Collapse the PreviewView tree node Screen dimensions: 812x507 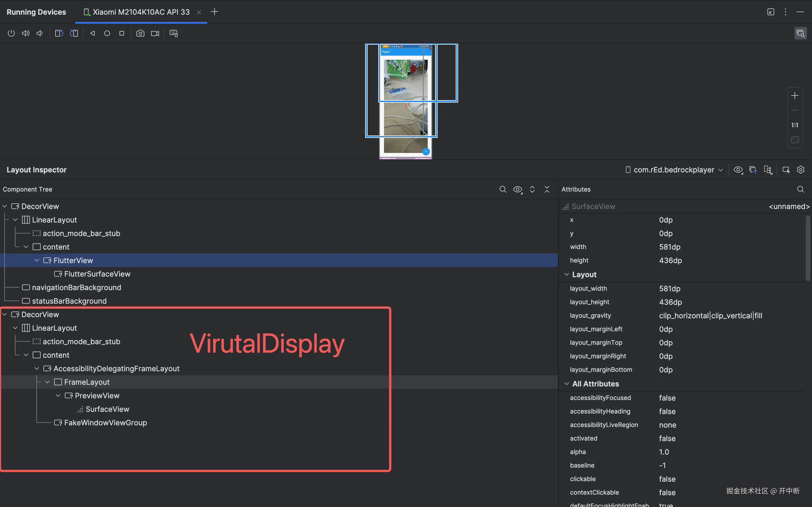pos(58,396)
